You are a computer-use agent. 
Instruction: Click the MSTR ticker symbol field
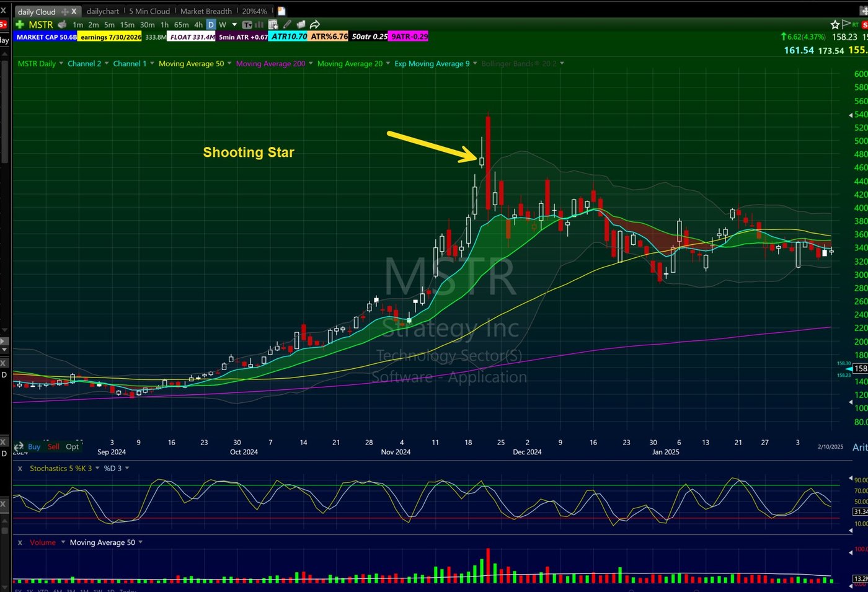tap(41, 25)
